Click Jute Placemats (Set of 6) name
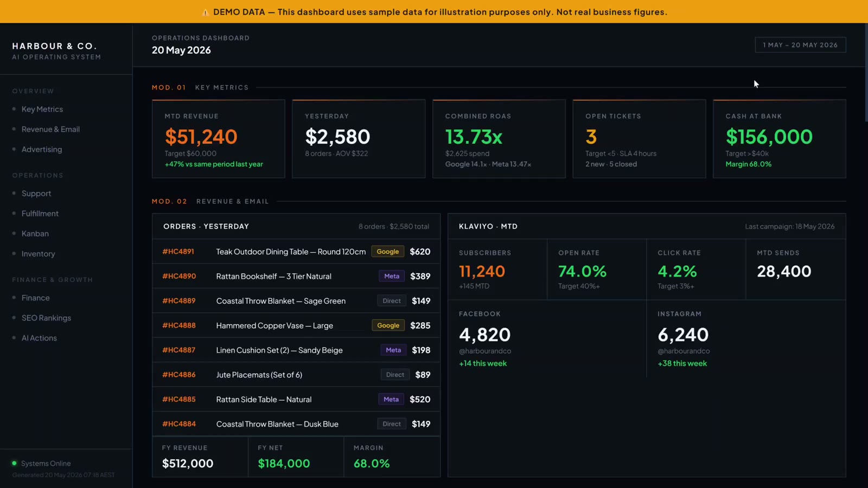The height and width of the screenshot is (488, 868). pyautogui.click(x=259, y=375)
